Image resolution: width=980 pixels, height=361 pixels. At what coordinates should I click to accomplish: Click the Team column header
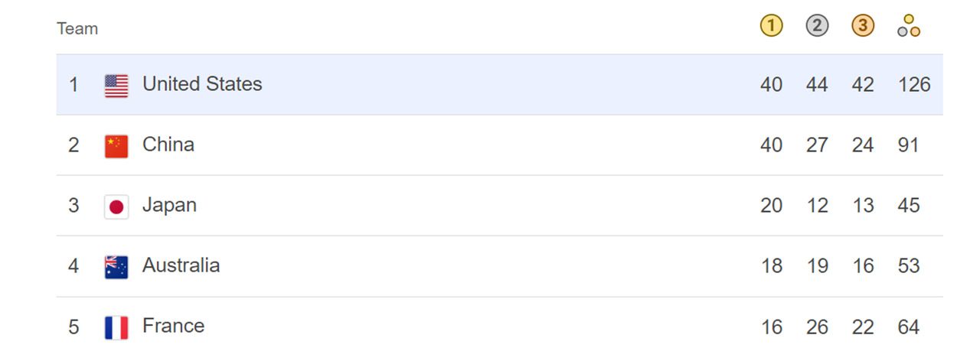[x=77, y=29]
